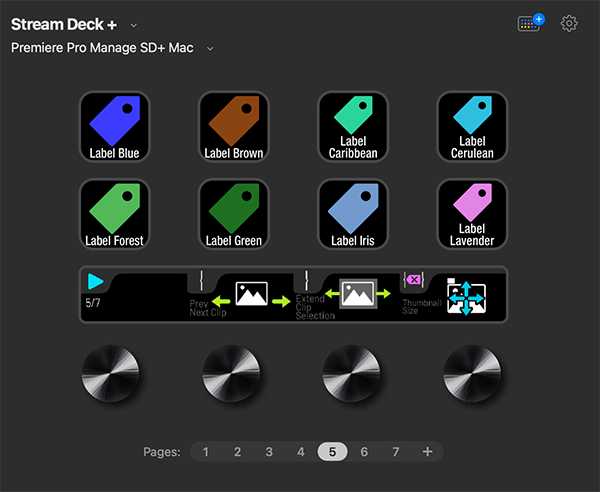
Task: Go to page 4
Action: pyautogui.click(x=301, y=452)
